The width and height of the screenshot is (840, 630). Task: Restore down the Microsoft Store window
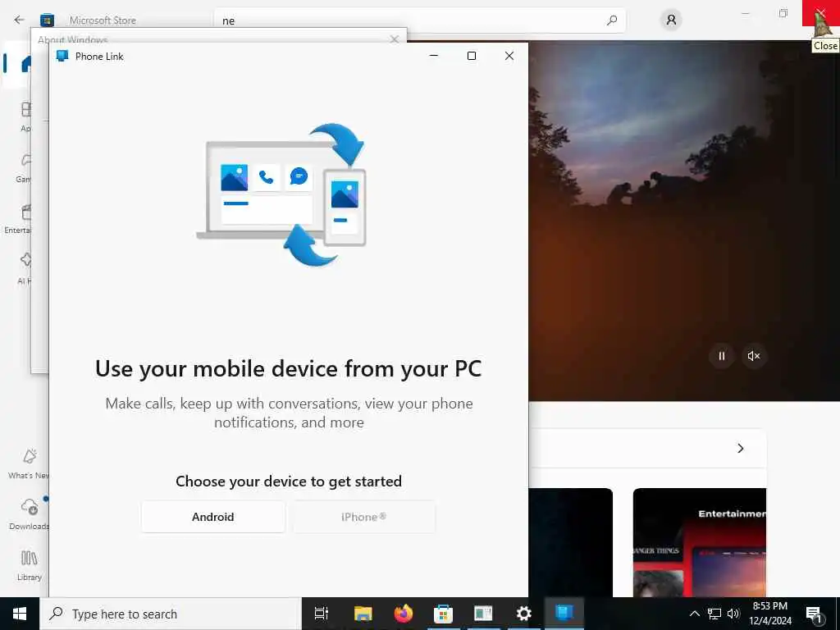click(x=783, y=13)
